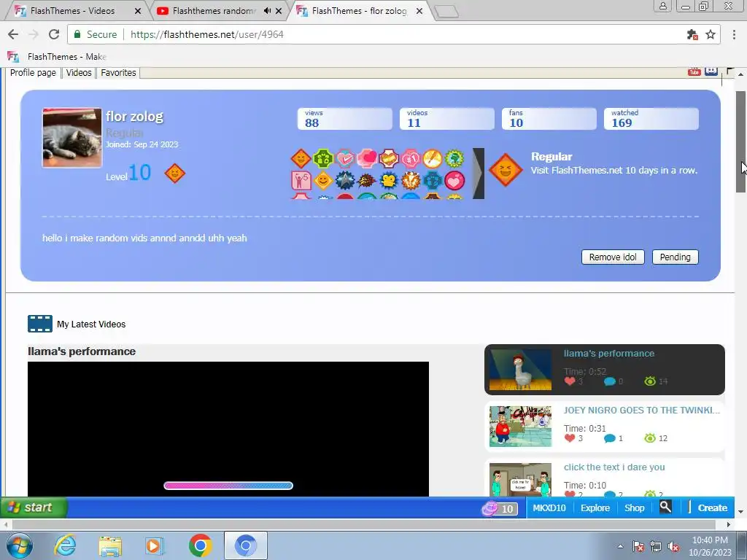Click flor zolog's cat profile picture
The height and width of the screenshot is (560, 747).
72,138
